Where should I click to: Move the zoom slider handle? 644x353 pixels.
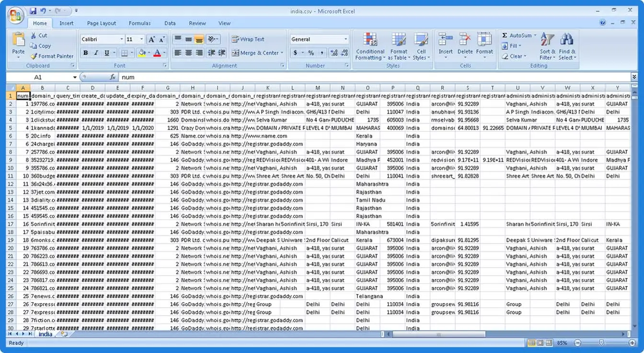click(x=601, y=343)
